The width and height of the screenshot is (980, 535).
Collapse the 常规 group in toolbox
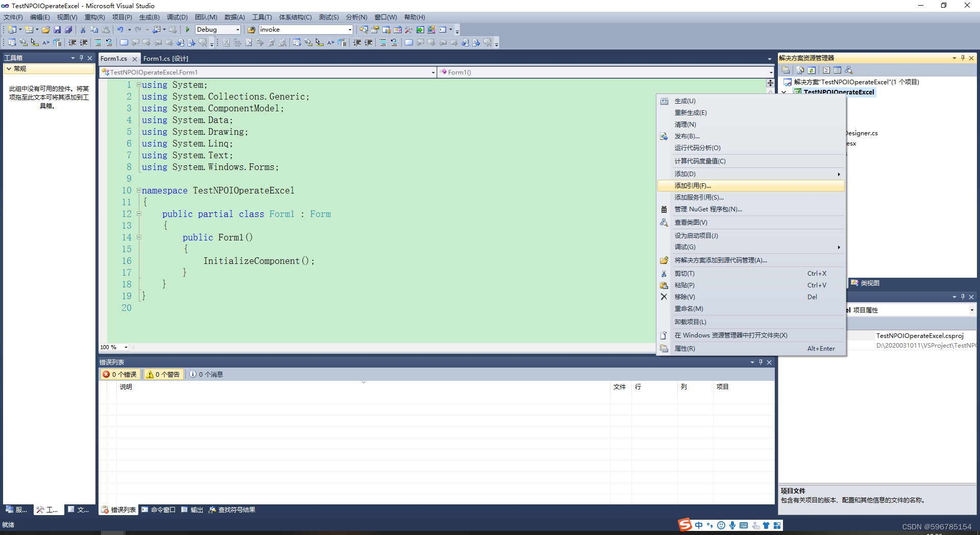point(9,68)
